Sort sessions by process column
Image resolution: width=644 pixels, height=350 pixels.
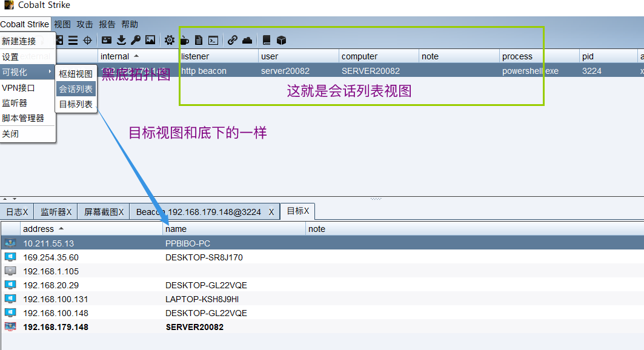click(x=539, y=56)
